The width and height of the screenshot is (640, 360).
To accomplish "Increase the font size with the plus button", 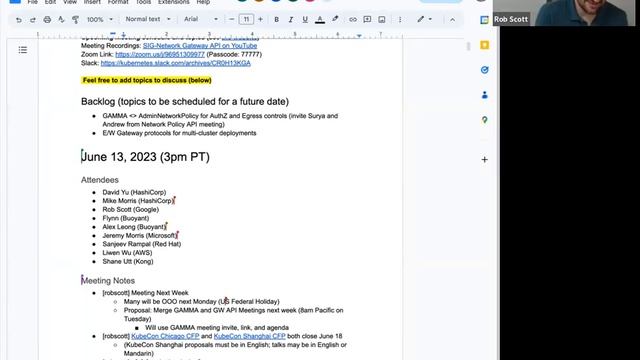I will click(x=260, y=19).
